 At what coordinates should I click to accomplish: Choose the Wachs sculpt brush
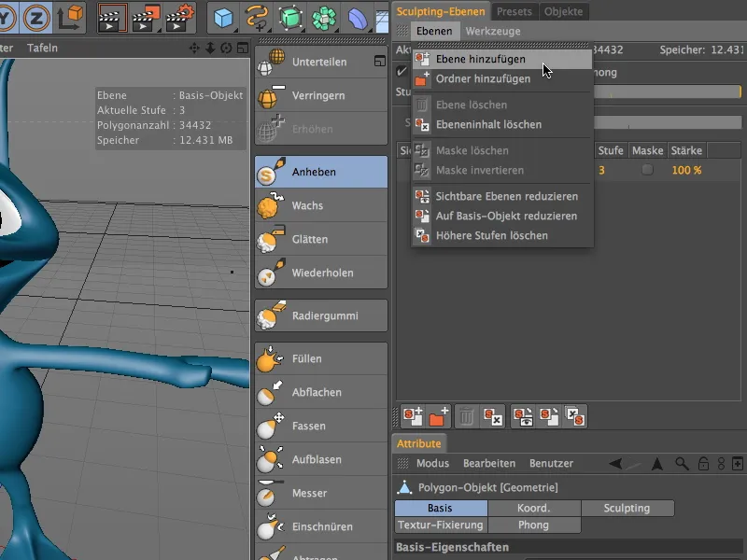pos(320,205)
